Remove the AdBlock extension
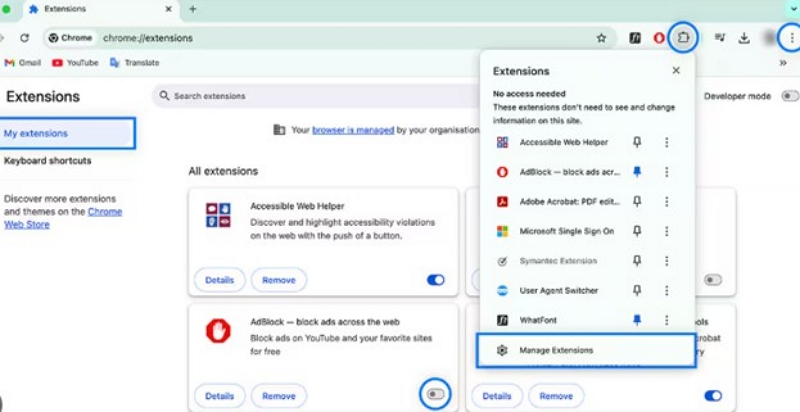Image resolution: width=800 pixels, height=412 pixels. point(279,396)
